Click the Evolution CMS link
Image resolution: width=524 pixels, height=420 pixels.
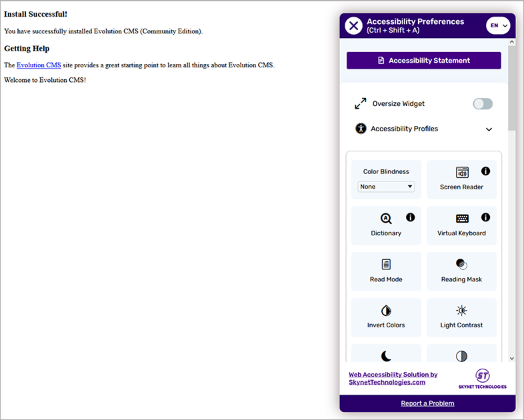point(39,65)
